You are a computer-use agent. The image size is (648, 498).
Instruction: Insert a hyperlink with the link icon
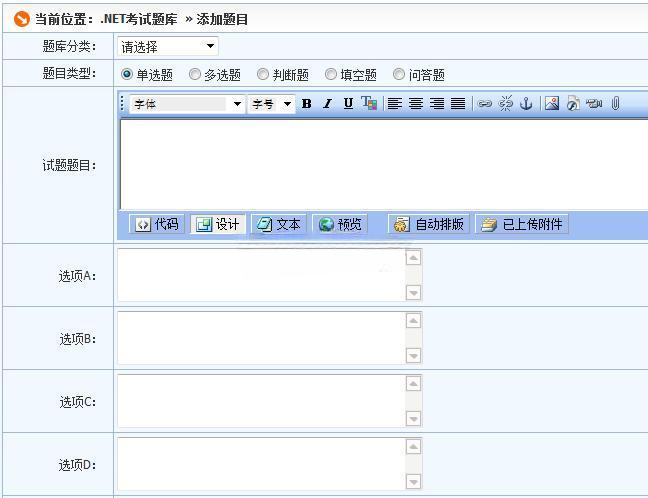point(485,103)
